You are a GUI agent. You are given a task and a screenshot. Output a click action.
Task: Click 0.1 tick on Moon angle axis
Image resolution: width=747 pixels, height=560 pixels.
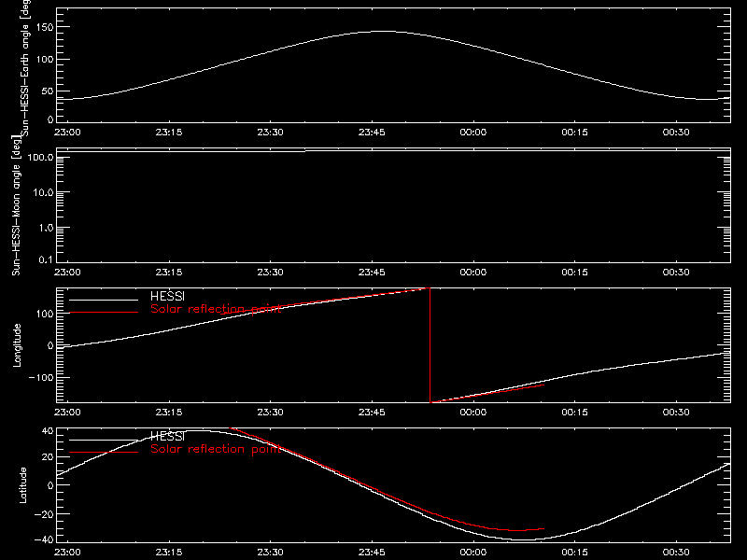tap(46, 259)
